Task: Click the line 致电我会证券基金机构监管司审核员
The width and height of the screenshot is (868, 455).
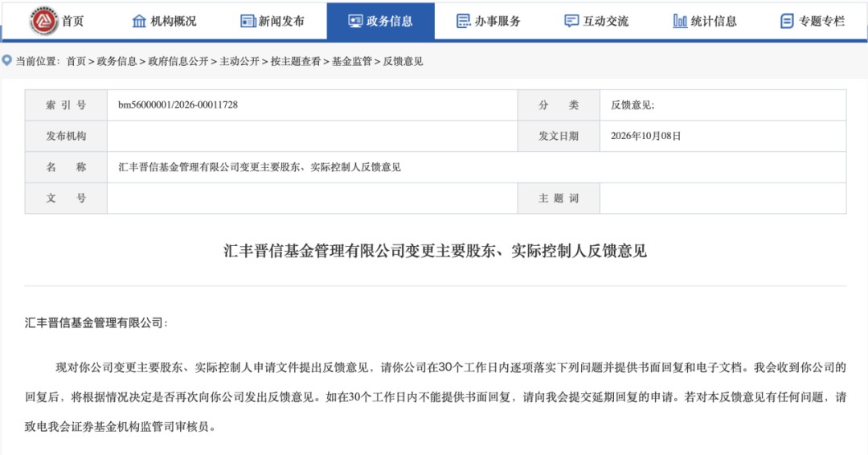Action: pos(120,427)
